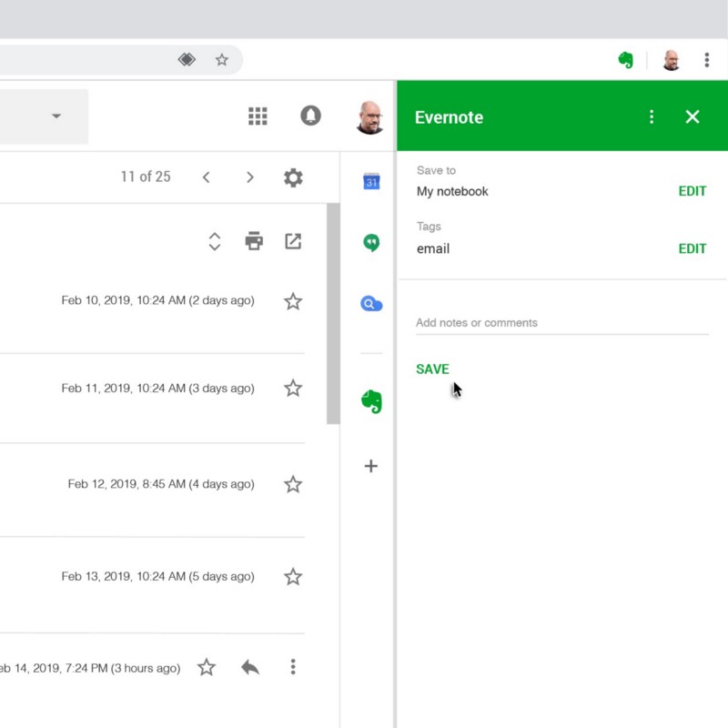Click the Add notes or comments field
The height and width of the screenshot is (728, 728).
pyautogui.click(x=561, y=323)
